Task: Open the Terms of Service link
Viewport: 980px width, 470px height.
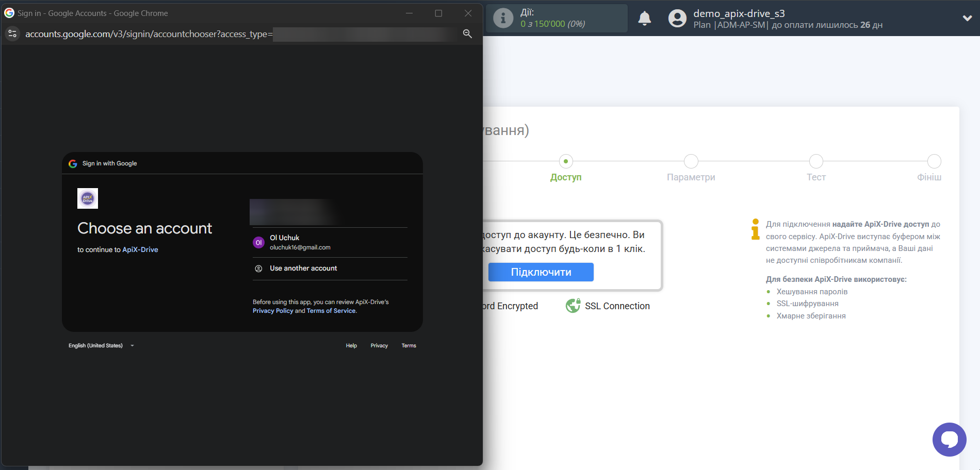Action: [331, 311]
